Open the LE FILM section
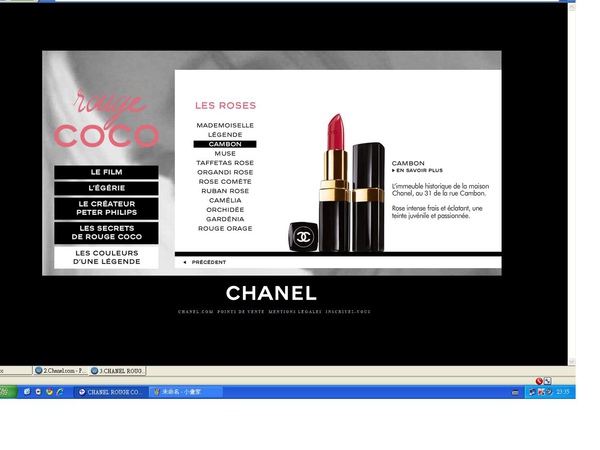This screenshot has width=600, height=450. (106, 172)
